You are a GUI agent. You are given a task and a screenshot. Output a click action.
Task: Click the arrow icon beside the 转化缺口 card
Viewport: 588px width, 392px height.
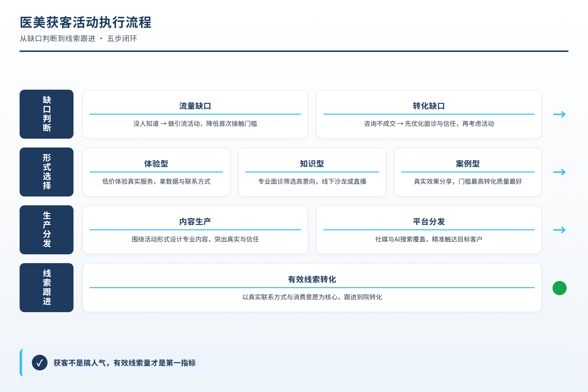coord(559,114)
